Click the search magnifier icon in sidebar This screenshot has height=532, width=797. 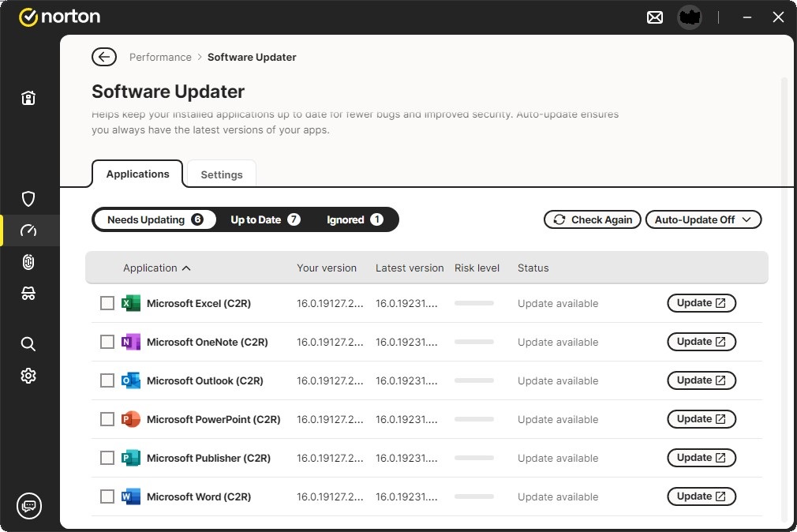(28, 344)
